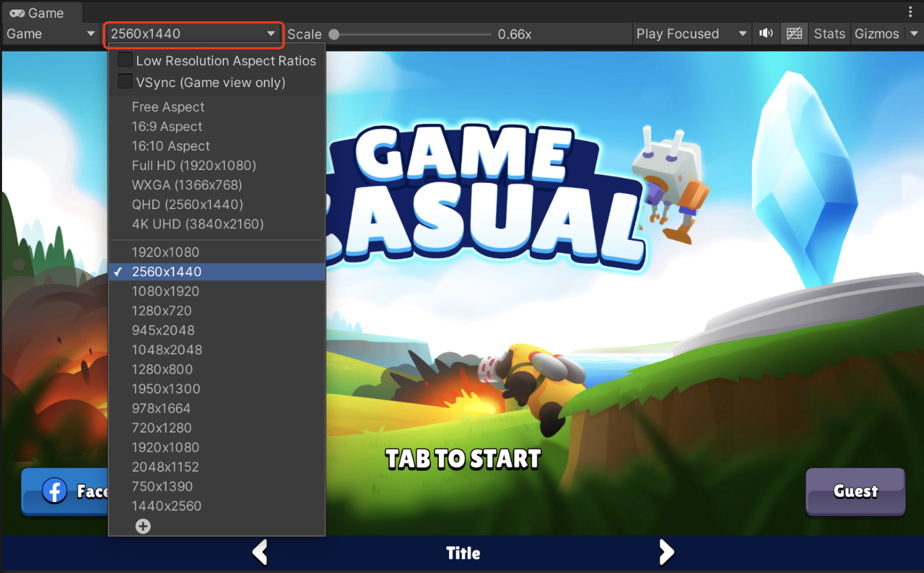Click the Scale slider handle
Image resolution: width=924 pixels, height=573 pixels.
(334, 34)
